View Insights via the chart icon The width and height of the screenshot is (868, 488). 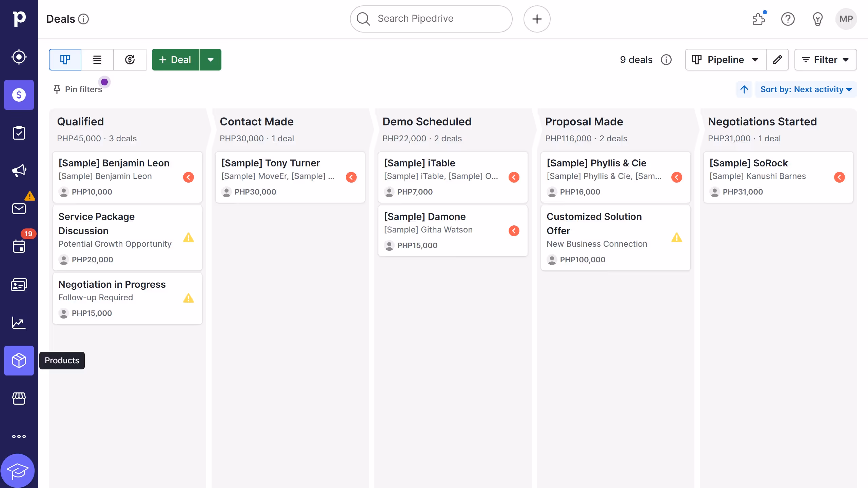19,322
